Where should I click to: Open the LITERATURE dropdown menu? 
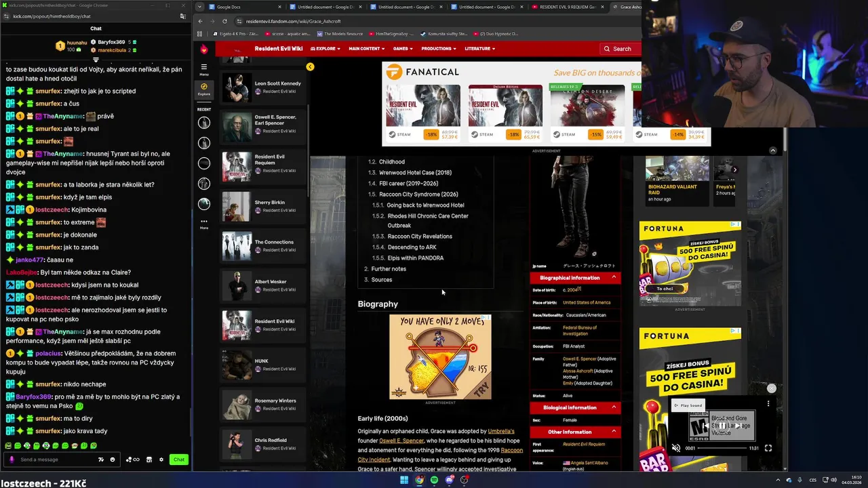pos(479,49)
